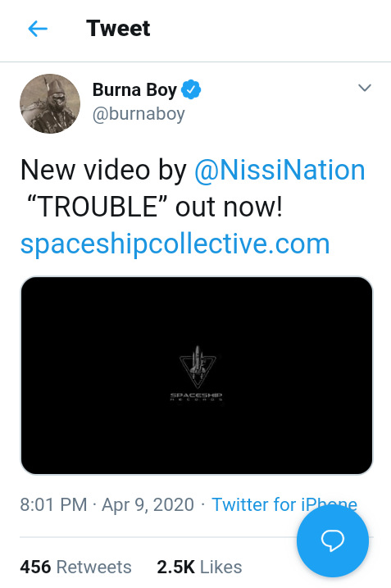View the 456 Retweets list
Screen dimensions: 391x588
click(x=75, y=567)
